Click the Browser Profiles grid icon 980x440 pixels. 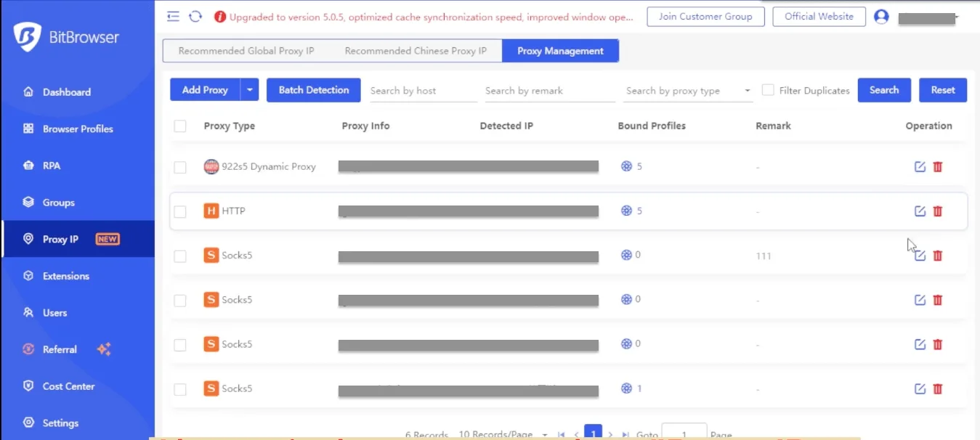[x=28, y=129]
